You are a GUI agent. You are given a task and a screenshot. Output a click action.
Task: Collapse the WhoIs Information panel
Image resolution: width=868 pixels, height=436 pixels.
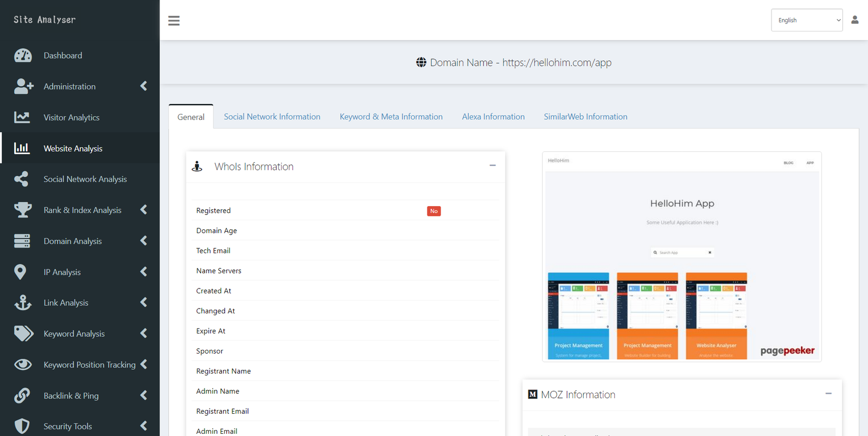coord(493,165)
